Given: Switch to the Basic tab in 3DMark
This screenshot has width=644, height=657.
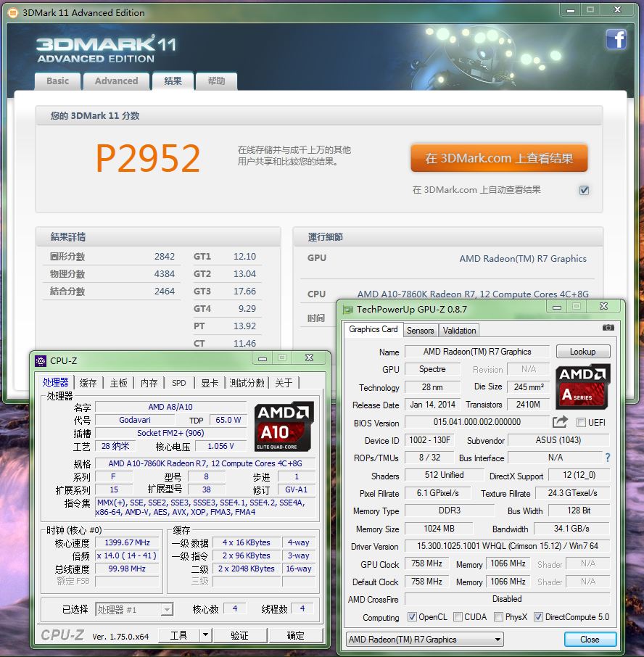Looking at the screenshot, I should tap(57, 81).
